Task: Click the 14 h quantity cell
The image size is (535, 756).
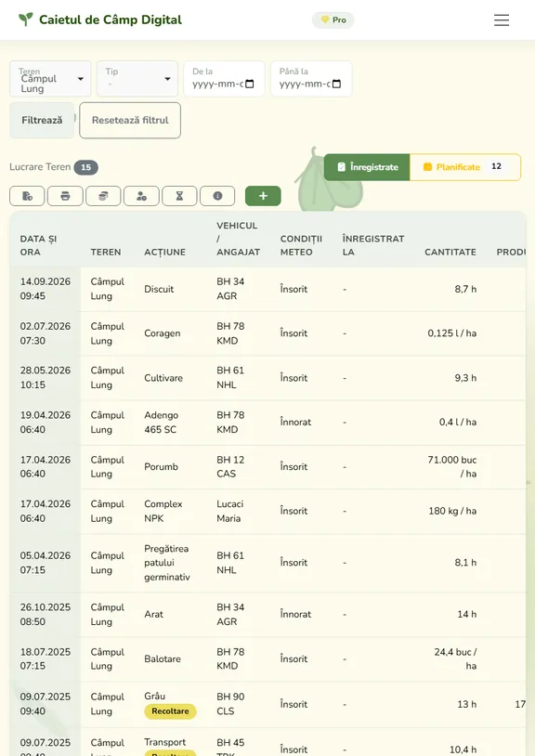Action: coord(467,614)
